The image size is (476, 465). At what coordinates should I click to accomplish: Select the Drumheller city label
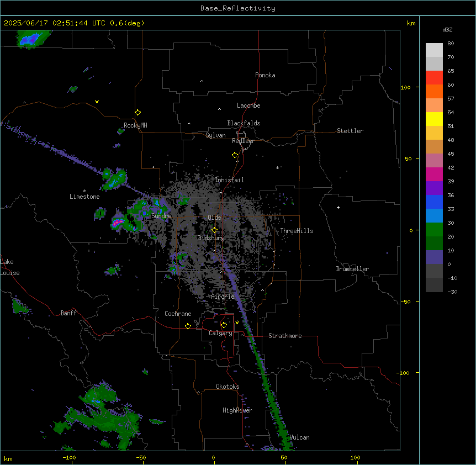[x=352, y=269]
